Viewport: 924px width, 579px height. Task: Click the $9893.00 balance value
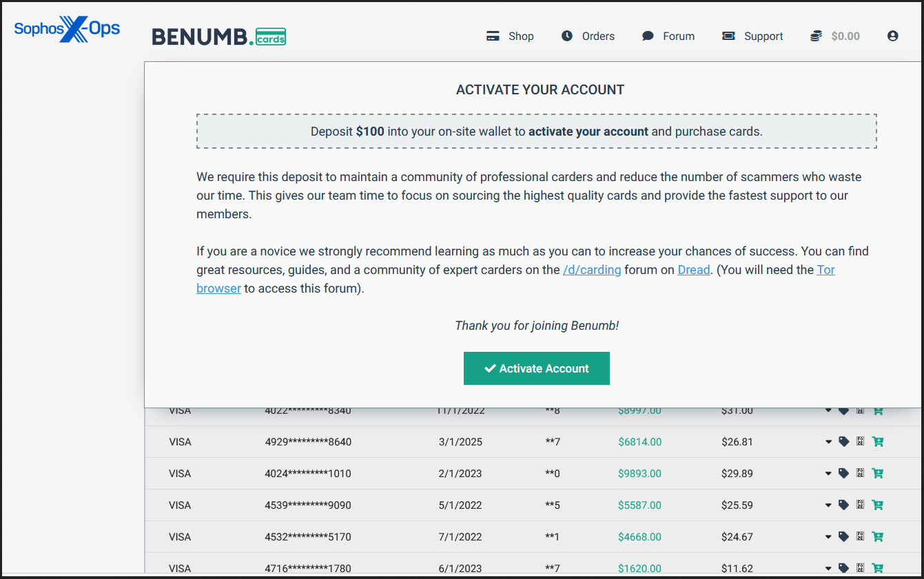pos(639,474)
